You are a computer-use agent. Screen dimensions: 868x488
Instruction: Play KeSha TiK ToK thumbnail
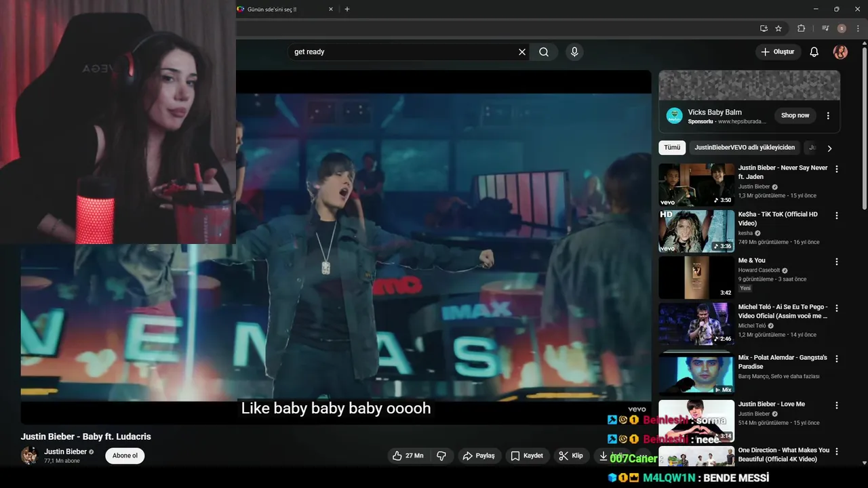[696, 231]
